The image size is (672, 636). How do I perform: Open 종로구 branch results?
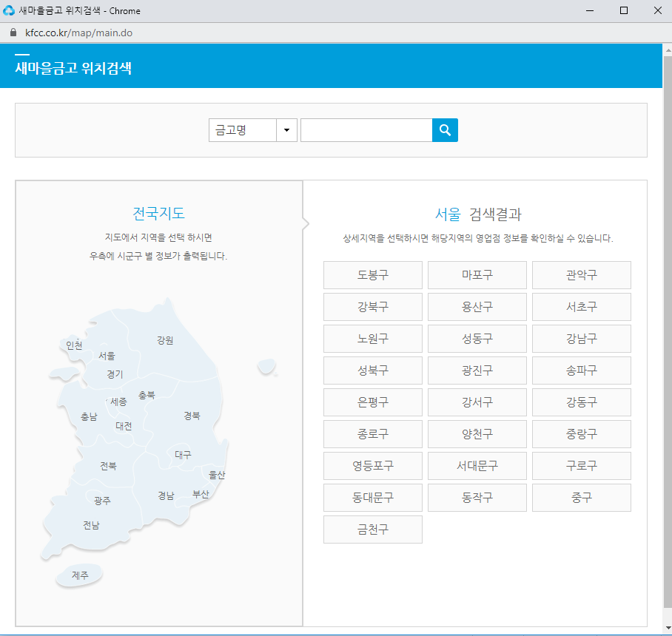373,434
